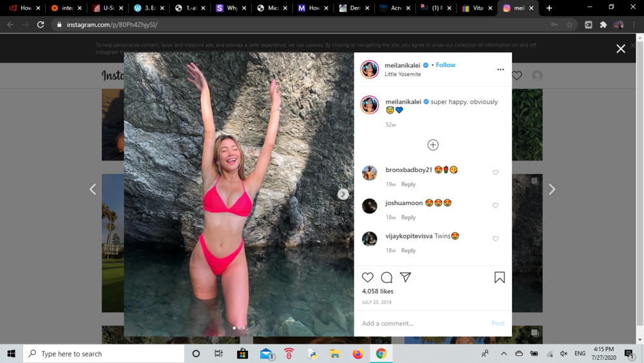Like bronxbadboy21's comment
Screen dimensions: 644x363
[495, 172]
